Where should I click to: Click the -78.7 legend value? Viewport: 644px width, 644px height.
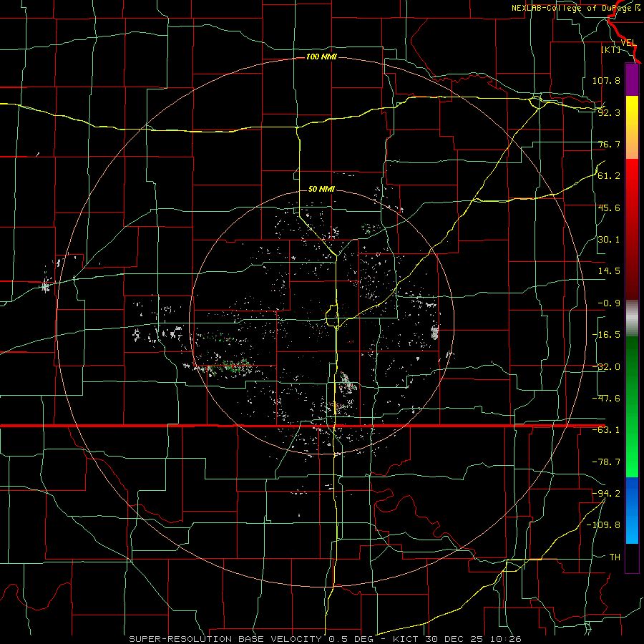click(606, 462)
